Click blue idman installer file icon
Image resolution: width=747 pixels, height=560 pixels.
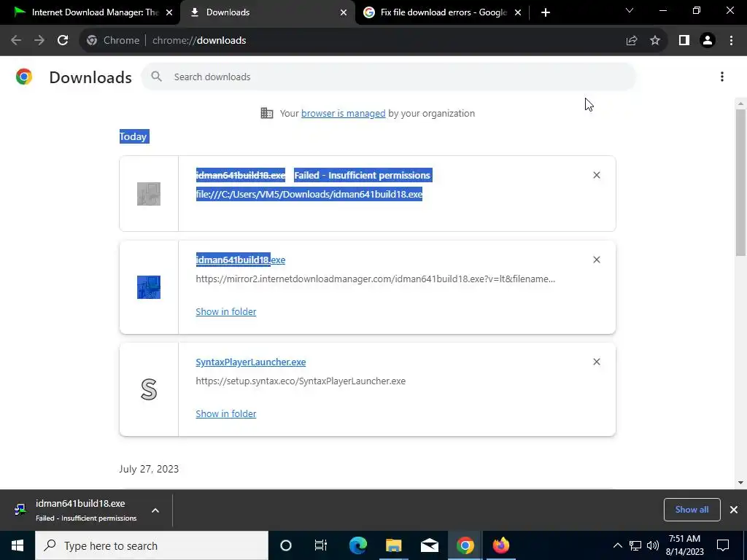pos(149,287)
